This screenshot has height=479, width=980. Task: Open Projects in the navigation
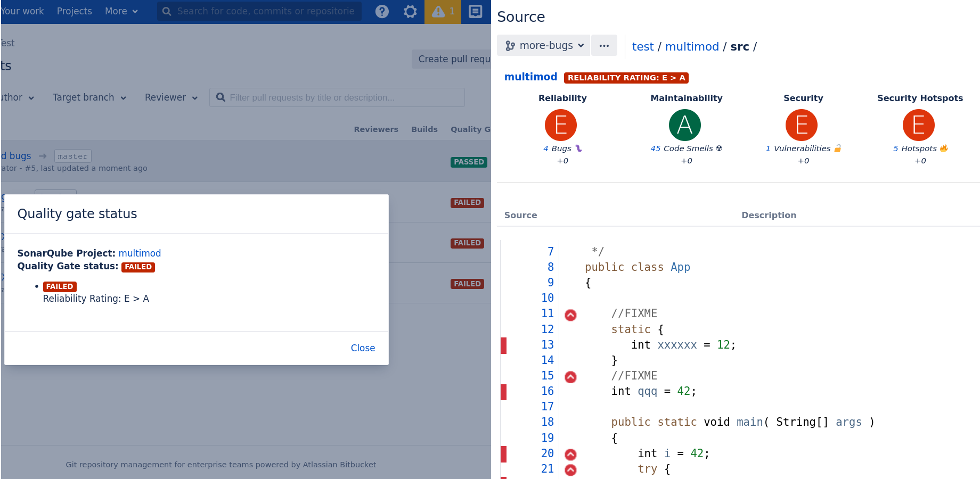click(x=74, y=11)
